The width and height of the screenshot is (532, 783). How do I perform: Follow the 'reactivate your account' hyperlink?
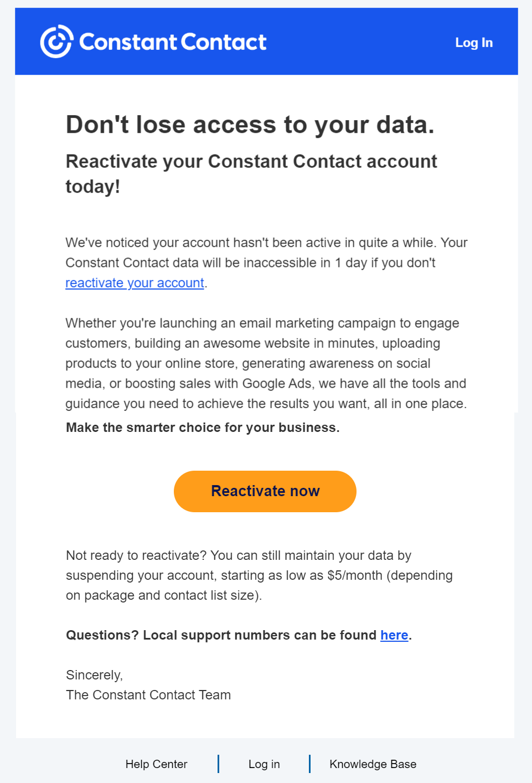coord(135,283)
